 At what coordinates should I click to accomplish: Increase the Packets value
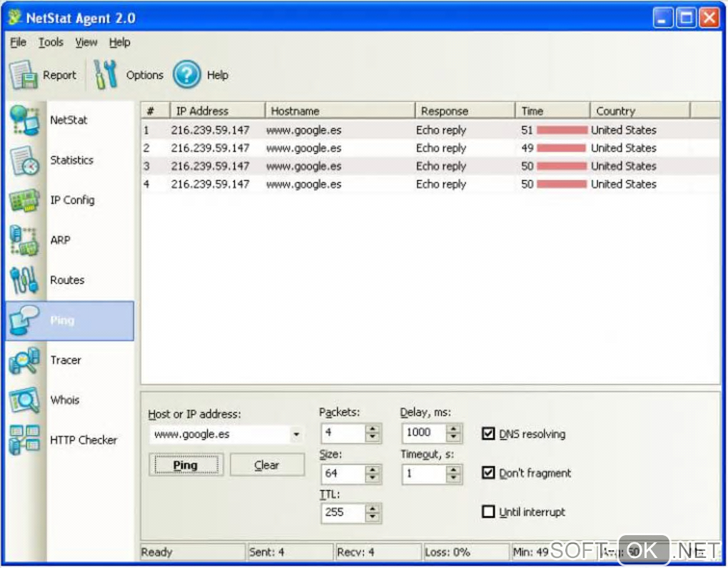click(x=373, y=429)
